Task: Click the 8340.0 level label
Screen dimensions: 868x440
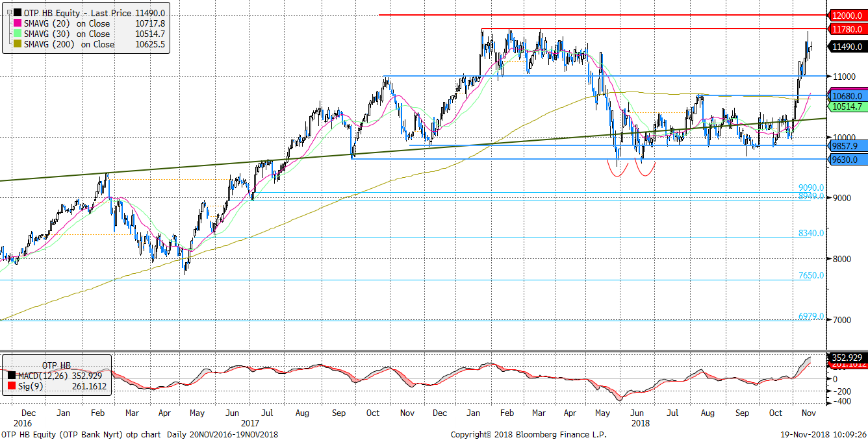Action: point(811,233)
